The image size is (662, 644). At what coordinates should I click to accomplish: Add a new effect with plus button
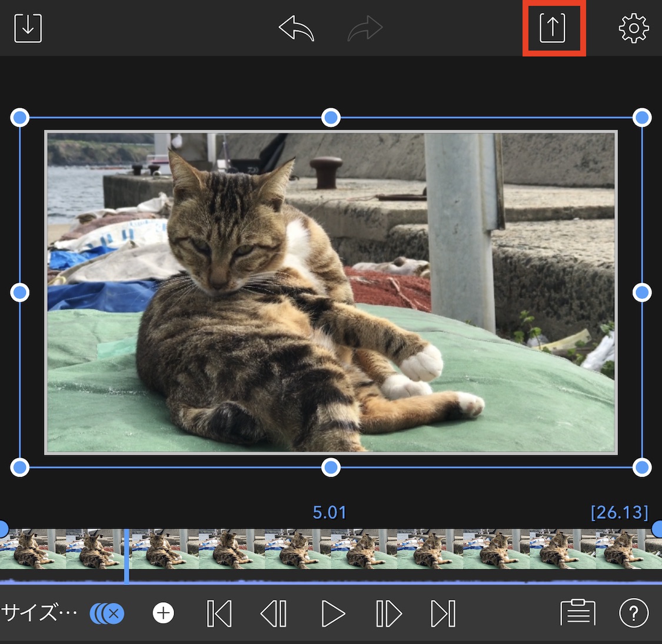(x=164, y=613)
